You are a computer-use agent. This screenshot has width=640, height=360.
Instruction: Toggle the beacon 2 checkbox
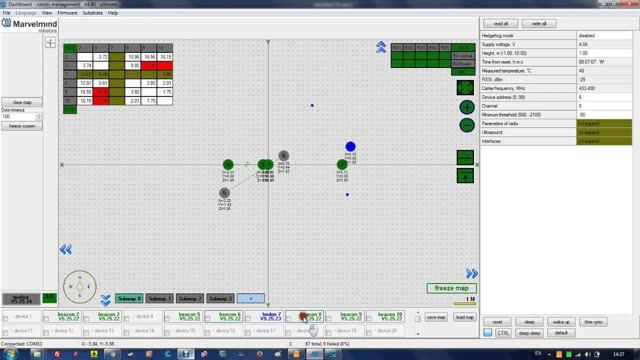(x=46, y=319)
